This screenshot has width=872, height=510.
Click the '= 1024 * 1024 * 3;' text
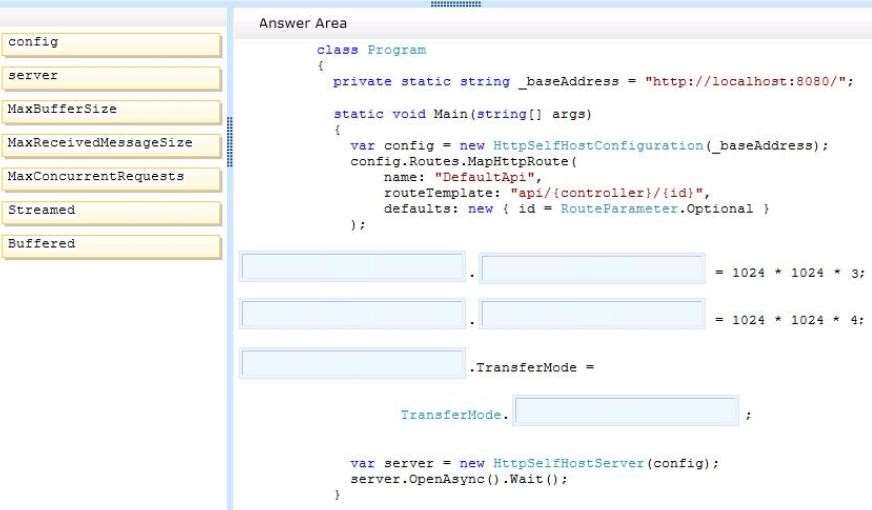tap(790, 273)
